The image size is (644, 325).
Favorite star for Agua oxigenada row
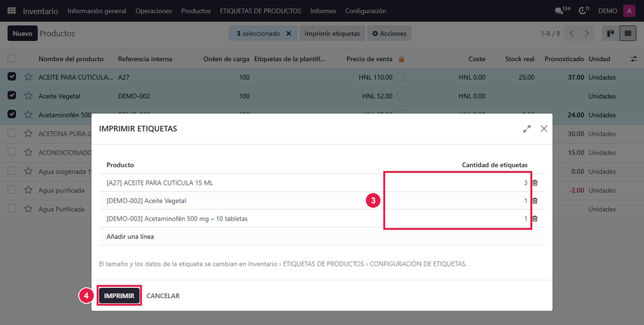tap(28, 171)
